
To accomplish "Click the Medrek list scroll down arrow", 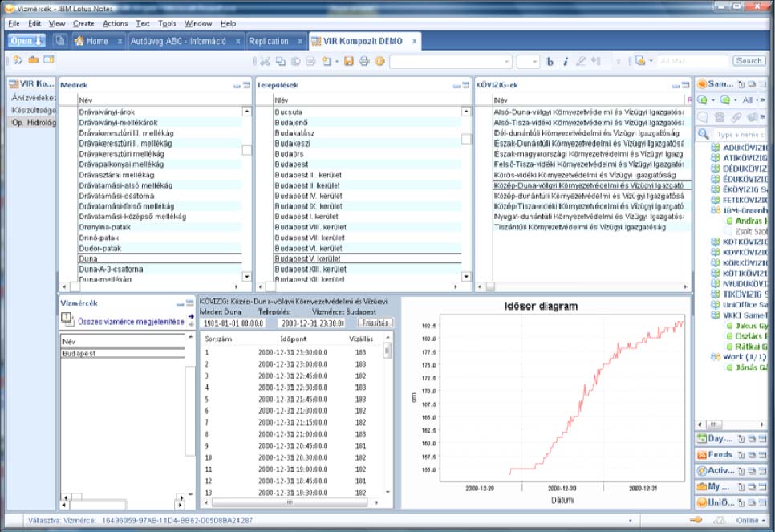I will pos(246,276).
